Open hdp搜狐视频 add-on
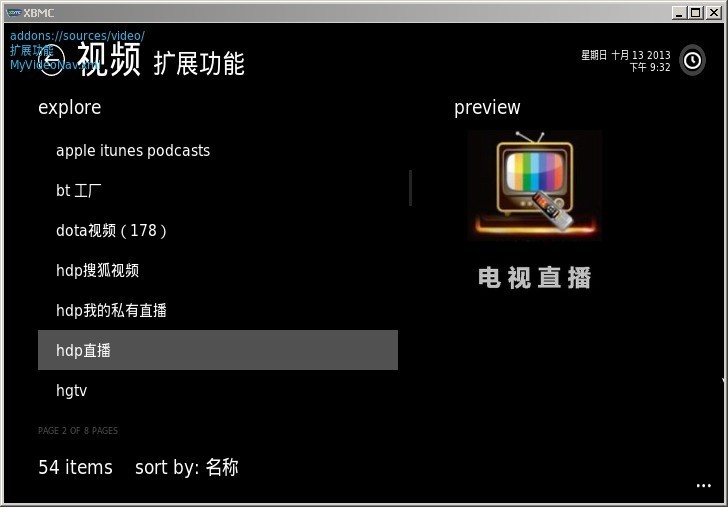Viewport: 728px width, 507px height. click(x=218, y=270)
